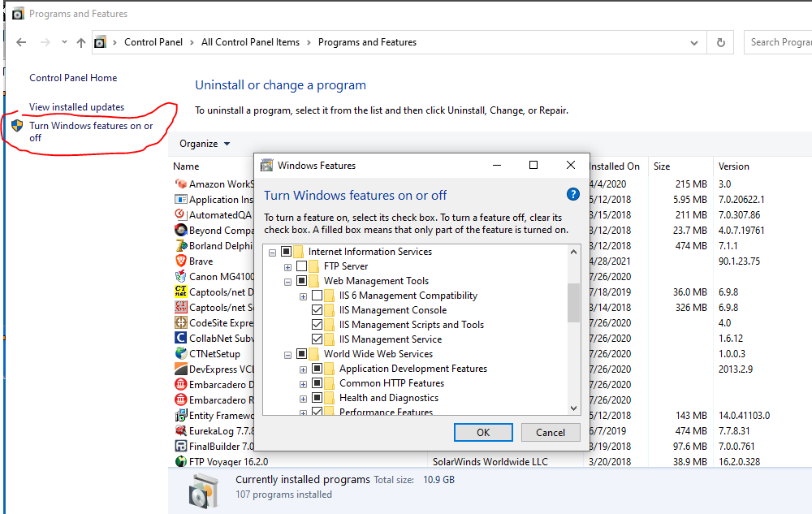Click features list scroll down arrow
812x514 pixels.
pyautogui.click(x=573, y=408)
